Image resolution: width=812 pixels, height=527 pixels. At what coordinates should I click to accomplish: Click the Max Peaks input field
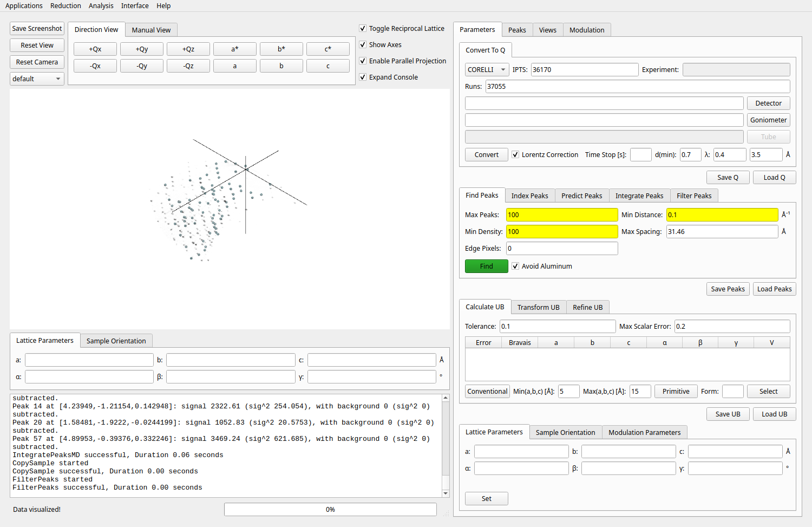click(x=562, y=214)
